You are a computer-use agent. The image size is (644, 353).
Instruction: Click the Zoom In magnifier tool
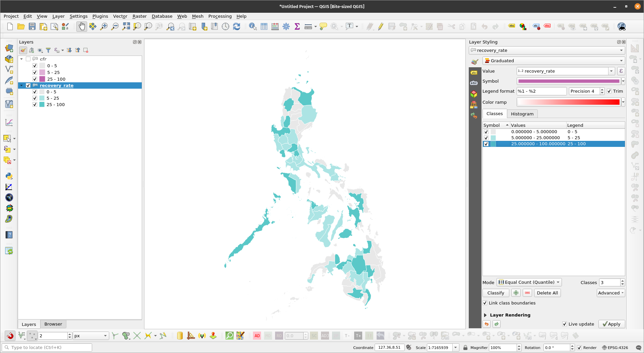pyautogui.click(x=104, y=26)
